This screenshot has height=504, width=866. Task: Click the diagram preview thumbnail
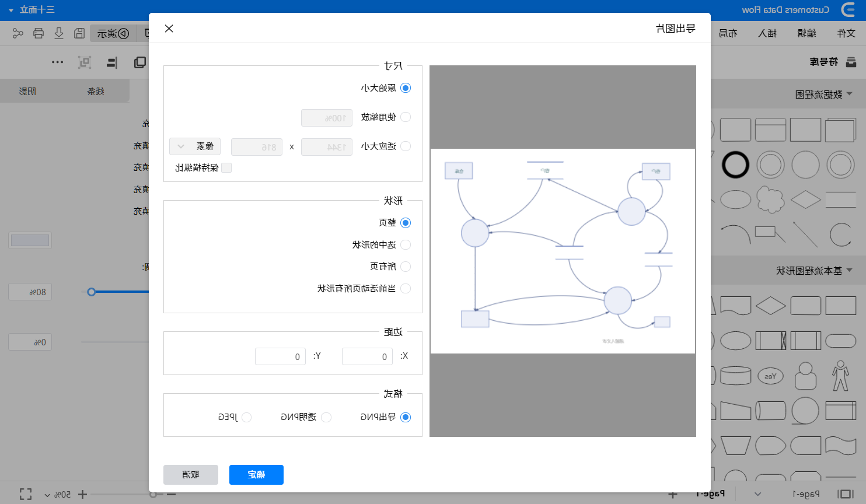pyautogui.click(x=563, y=251)
